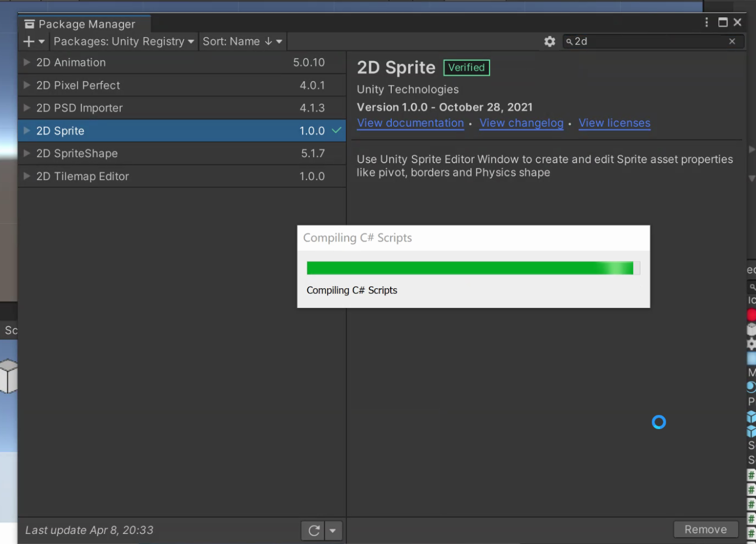Open the Packages: Unity Registry dropdown

coord(123,42)
